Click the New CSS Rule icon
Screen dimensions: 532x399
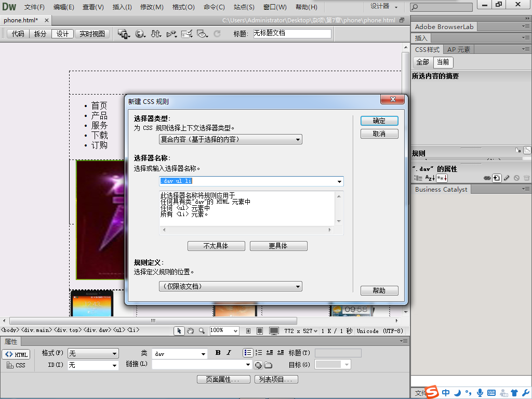tap(497, 178)
